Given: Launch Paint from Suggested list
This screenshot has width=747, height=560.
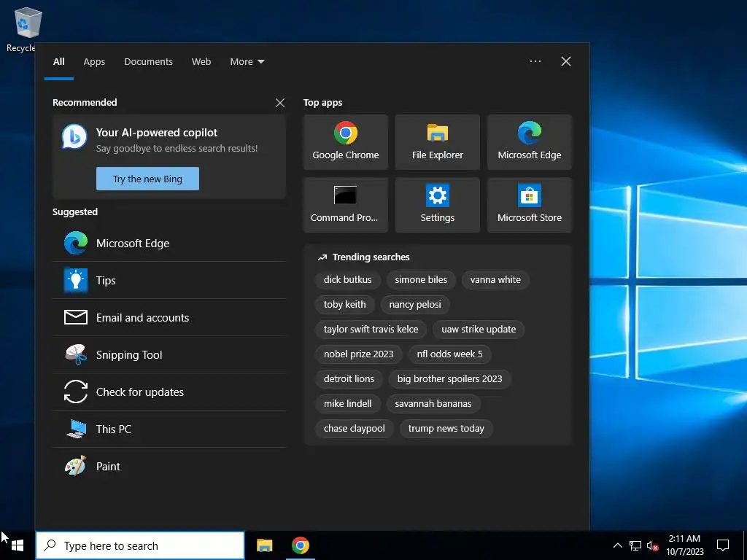Looking at the screenshot, I should tap(169, 466).
